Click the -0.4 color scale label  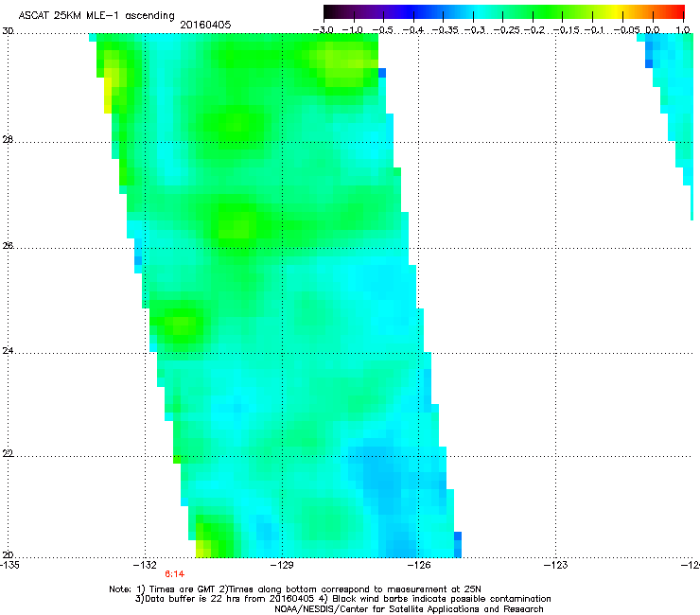coord(413,30)
